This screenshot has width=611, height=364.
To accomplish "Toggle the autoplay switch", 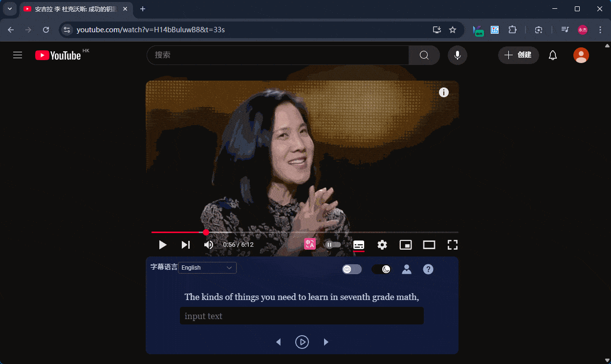I will tap(333, 245).
